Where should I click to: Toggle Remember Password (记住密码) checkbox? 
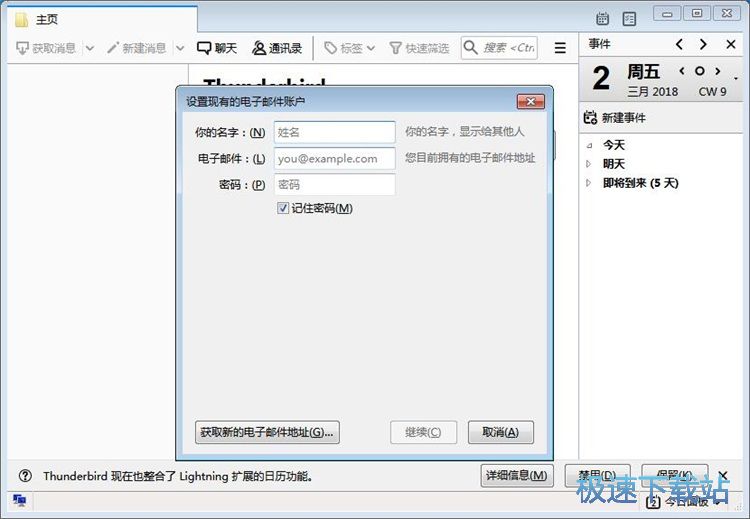[x=283, y=208]
